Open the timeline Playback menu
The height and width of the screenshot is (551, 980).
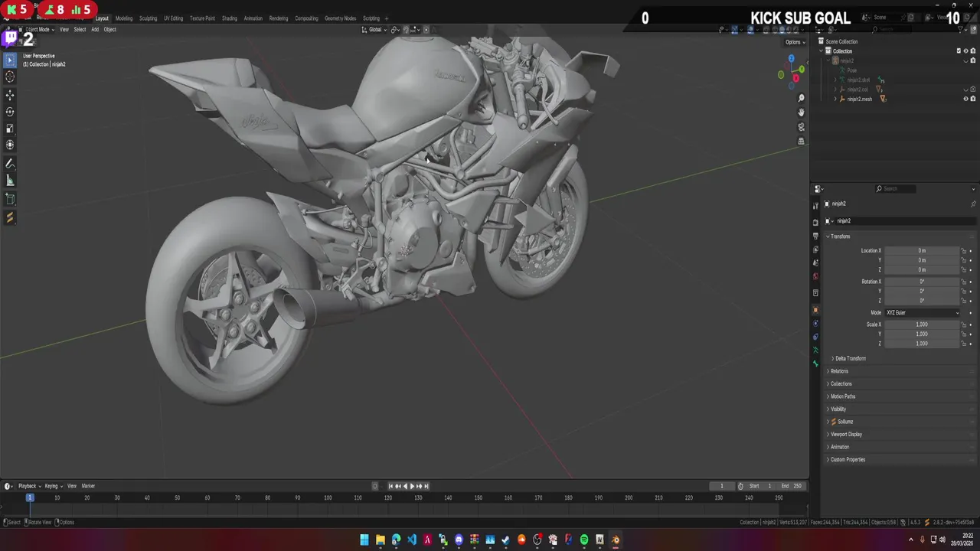[29, 486]
